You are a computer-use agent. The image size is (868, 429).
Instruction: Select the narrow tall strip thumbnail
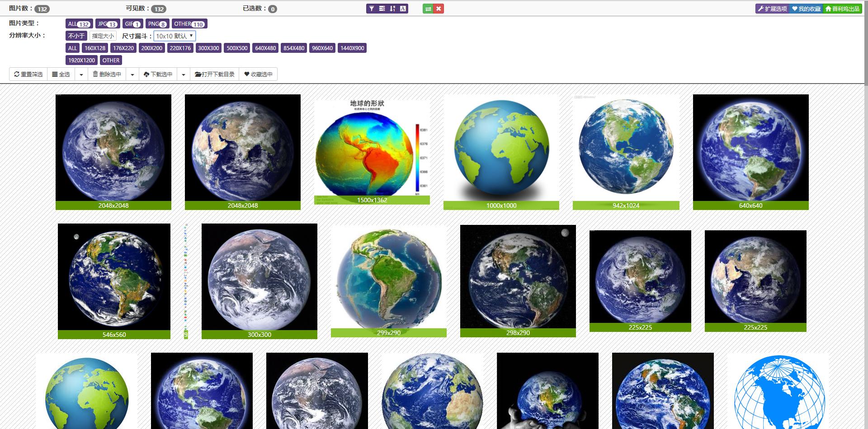pyautogui.click(x=186, y=281)
